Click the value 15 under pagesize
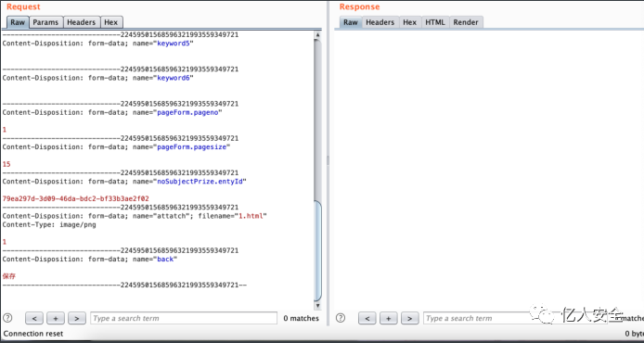 click(6, 164)
